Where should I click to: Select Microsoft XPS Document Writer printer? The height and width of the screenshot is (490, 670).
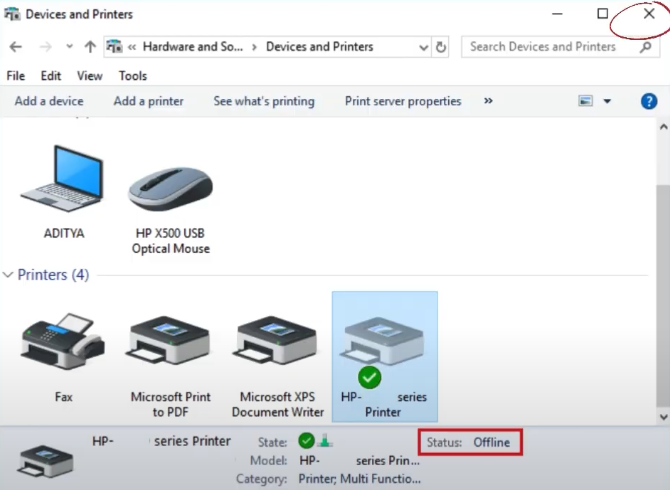click(277, 342)
